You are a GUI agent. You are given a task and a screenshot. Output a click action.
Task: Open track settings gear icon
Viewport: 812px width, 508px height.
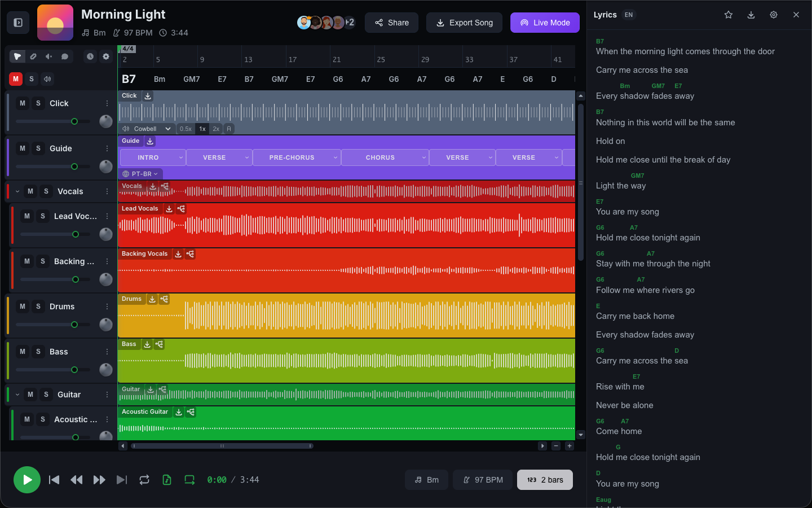click(x=106, y=56)
